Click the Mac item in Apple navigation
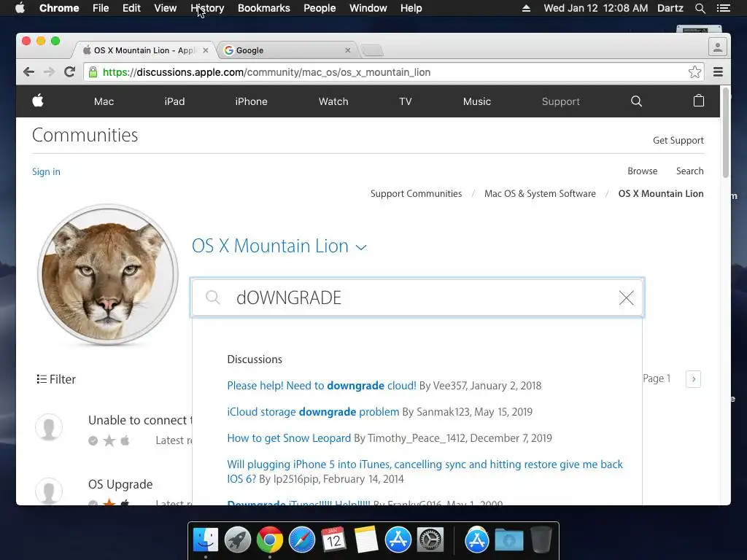This screenshot has width=747, height=560. point(104,101)
